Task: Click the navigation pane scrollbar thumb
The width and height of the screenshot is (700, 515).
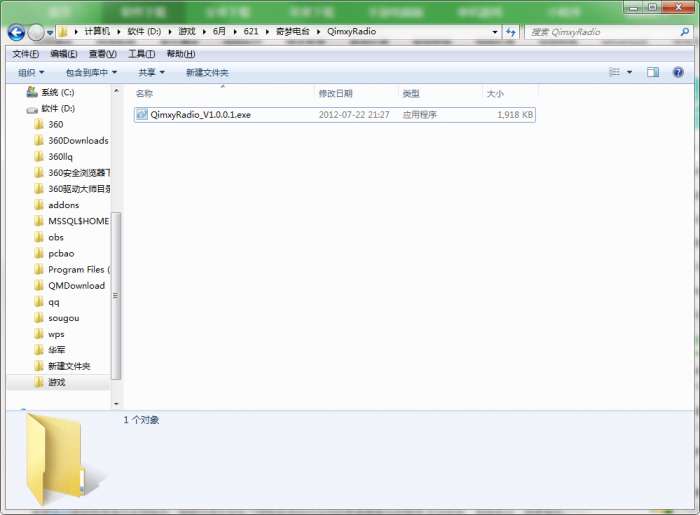Action: 116,295
